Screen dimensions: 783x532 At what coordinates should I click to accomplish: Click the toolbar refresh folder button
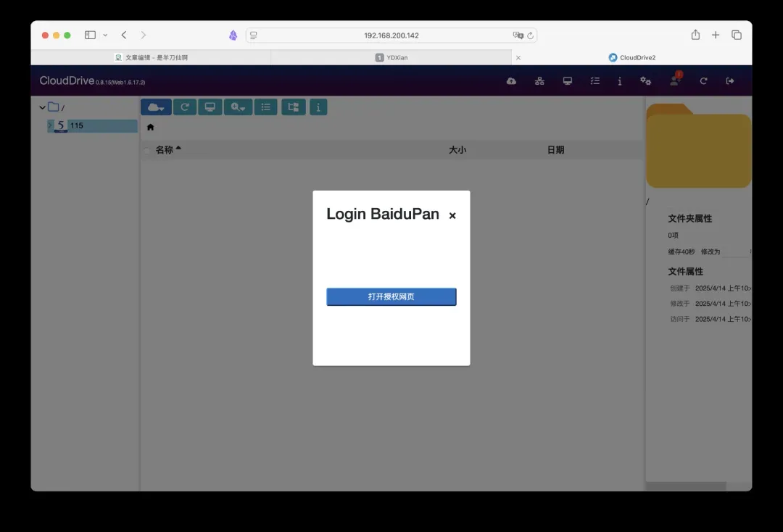[x=185, y=107]
